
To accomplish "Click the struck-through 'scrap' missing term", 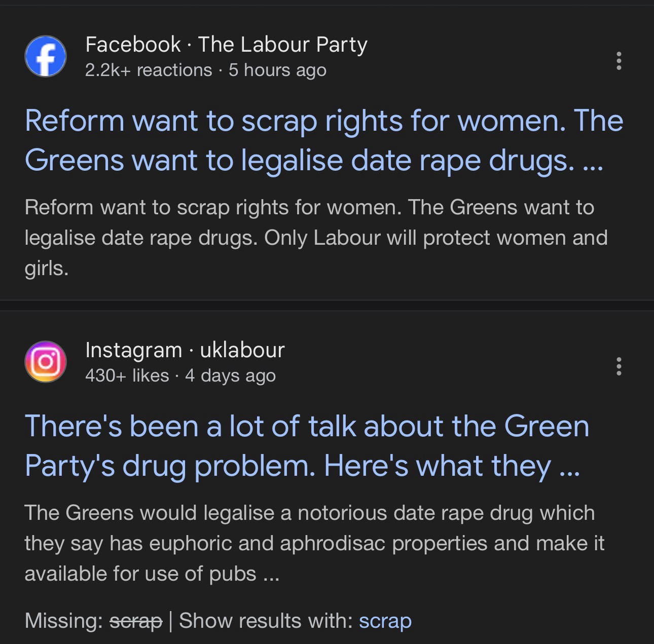I will click(x=136, y=621).
